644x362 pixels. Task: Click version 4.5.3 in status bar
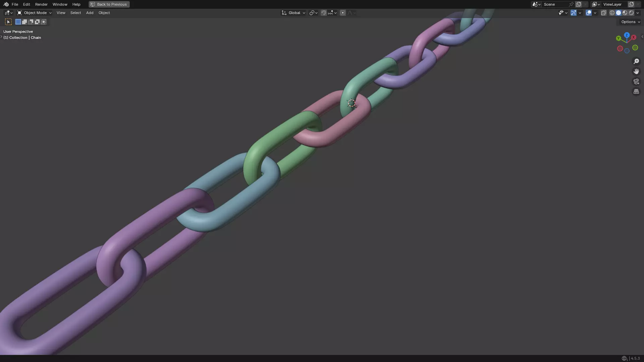635,358
